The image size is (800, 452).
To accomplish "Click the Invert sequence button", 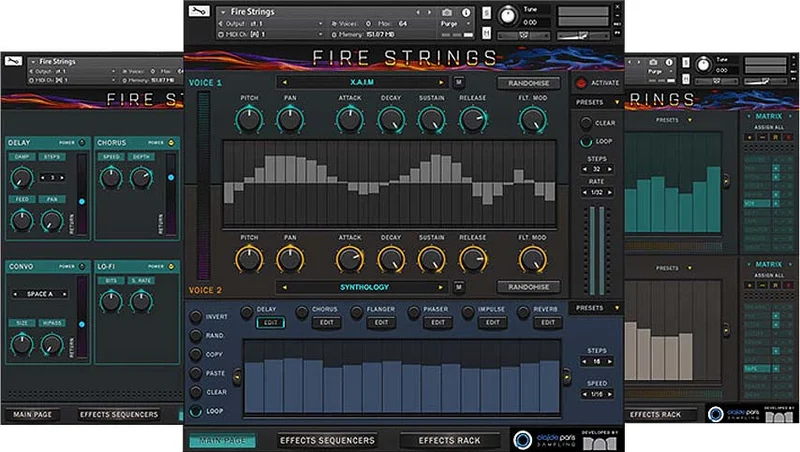I will coord(195,317).
